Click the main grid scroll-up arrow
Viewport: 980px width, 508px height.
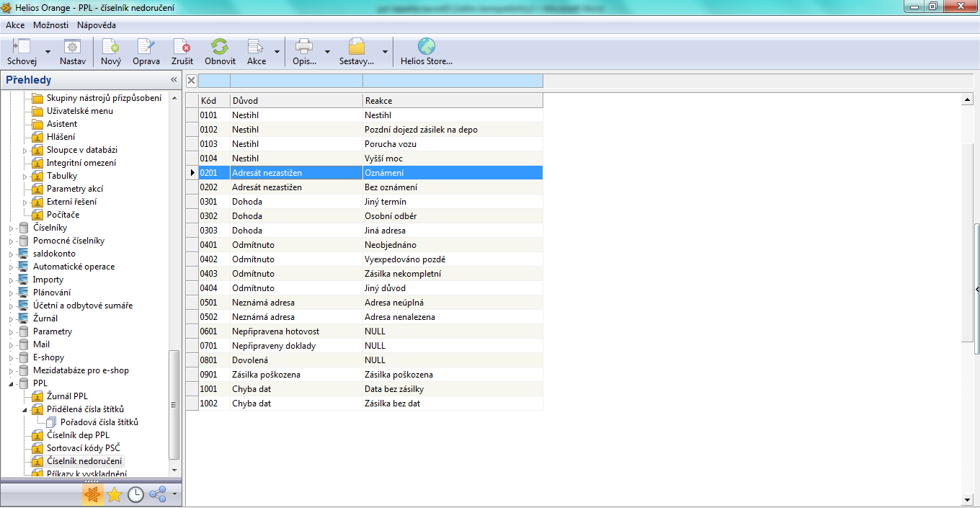968,99
